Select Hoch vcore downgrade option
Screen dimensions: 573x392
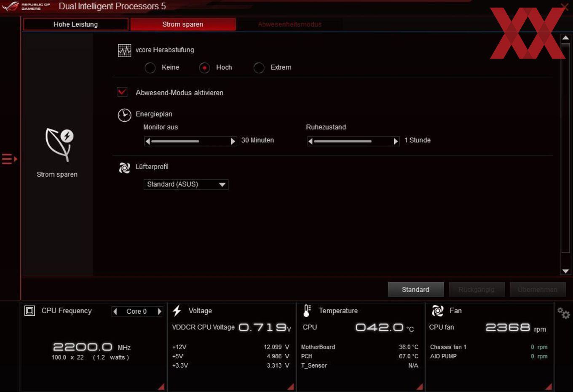click(x=204, y=68)
